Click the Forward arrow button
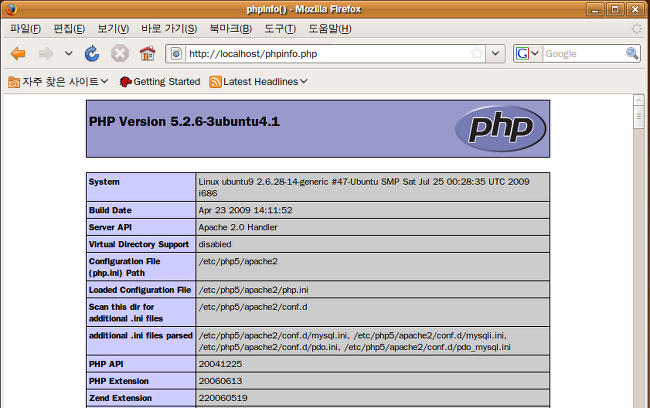 click(46, 54)
